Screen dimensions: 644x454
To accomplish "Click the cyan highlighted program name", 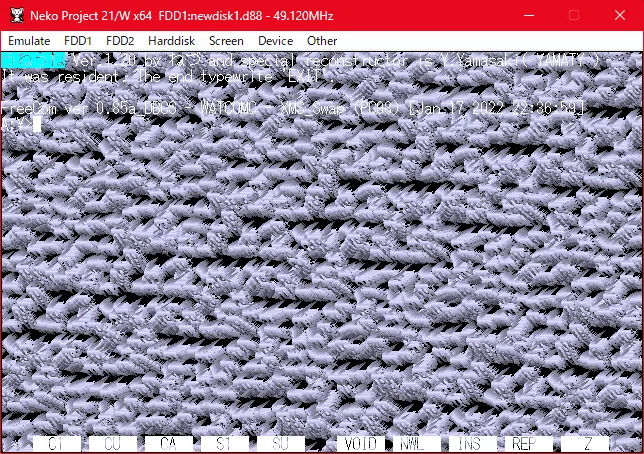I will (33, 61).
